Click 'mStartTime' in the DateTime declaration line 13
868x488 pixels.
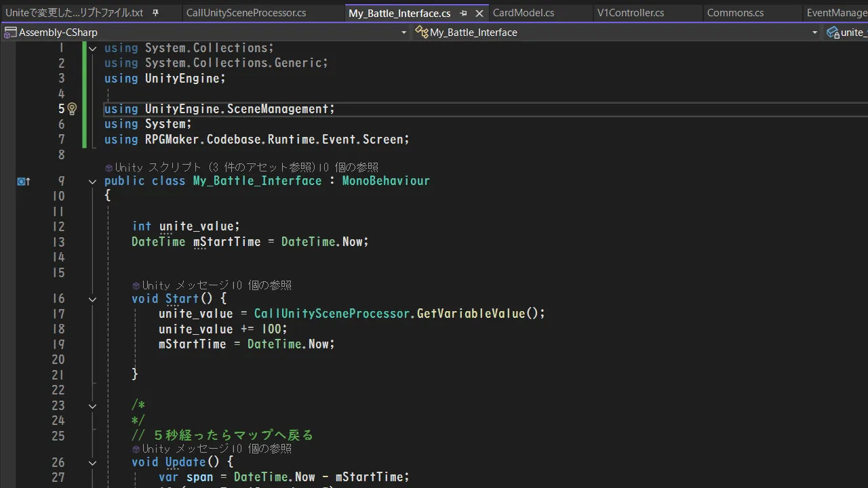pyautogui.click(x=226, y=242)
